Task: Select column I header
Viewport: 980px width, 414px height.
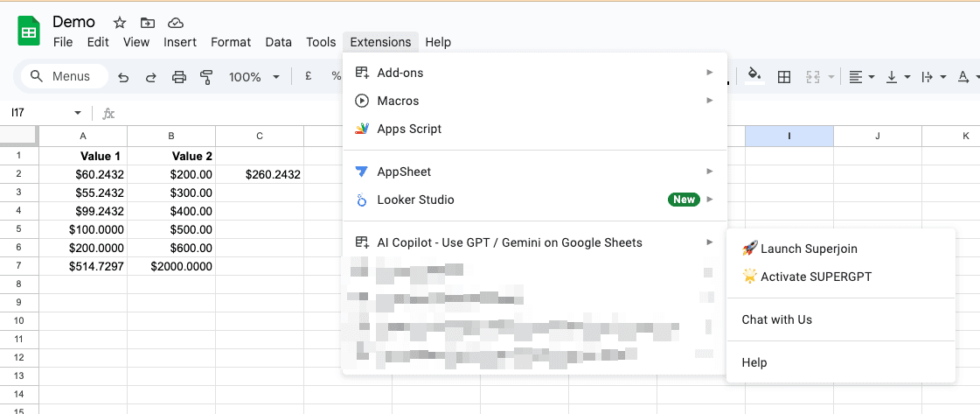Action: 789,136
